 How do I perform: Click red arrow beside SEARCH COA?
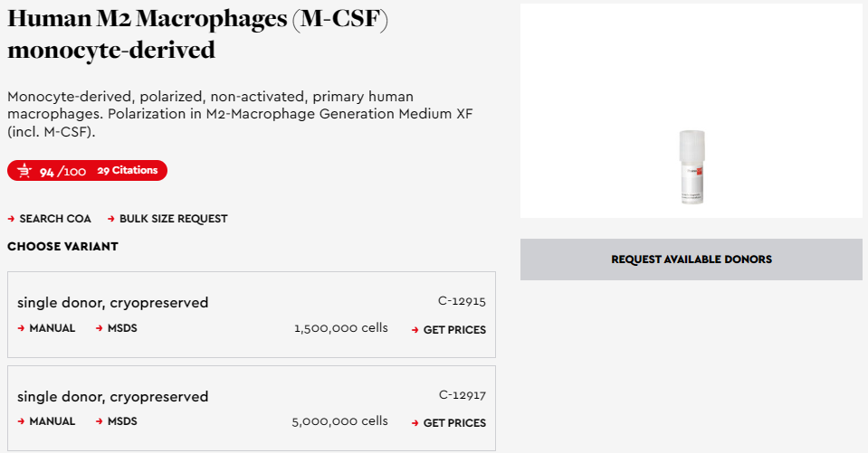[x=11, y=219]
